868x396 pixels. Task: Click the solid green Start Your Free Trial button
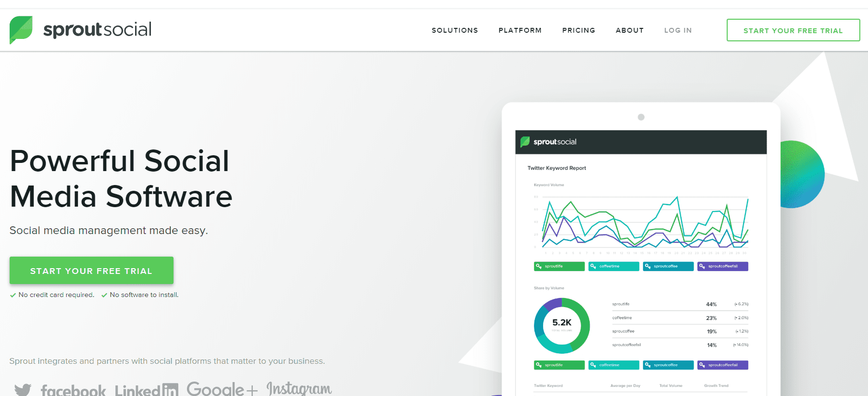pyautogui.click(x=91, y=271)
